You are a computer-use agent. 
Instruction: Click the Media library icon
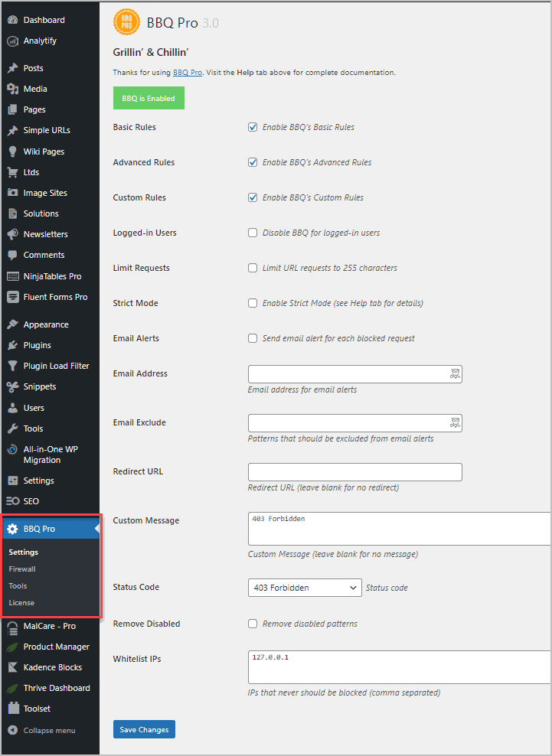[x=12, y=90]
